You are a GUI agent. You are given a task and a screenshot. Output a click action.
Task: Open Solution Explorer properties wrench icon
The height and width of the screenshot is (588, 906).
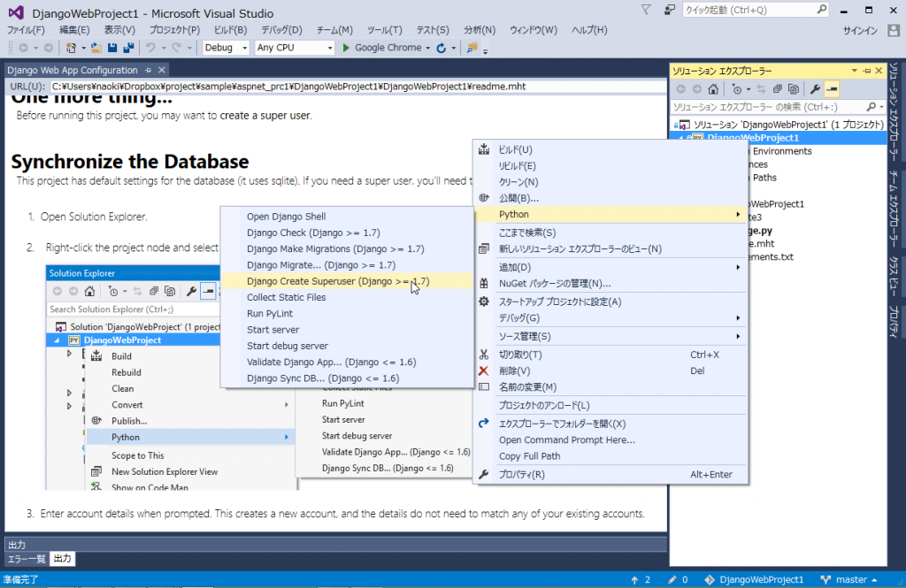(815, 88)
